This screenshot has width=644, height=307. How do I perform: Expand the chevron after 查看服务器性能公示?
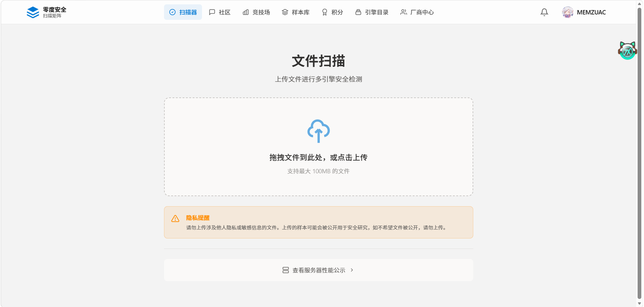[352, 270]
